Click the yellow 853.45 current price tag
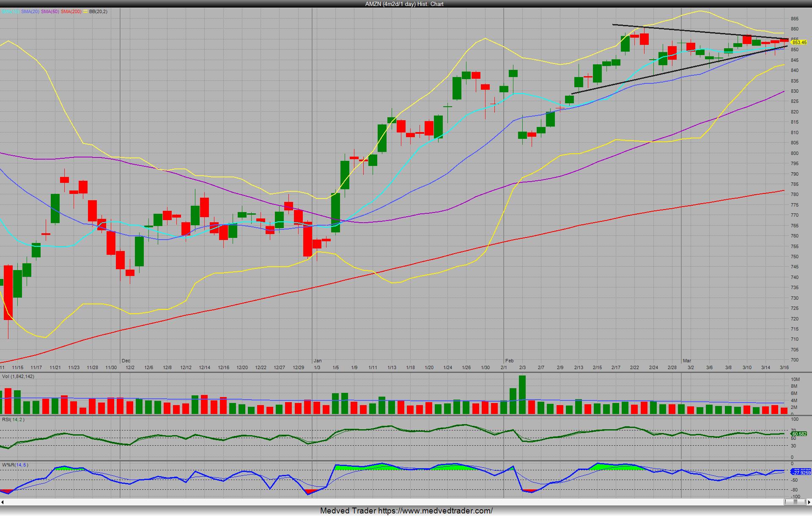The height and width of the screenshot is (516, 812). [x=799, y=42]
